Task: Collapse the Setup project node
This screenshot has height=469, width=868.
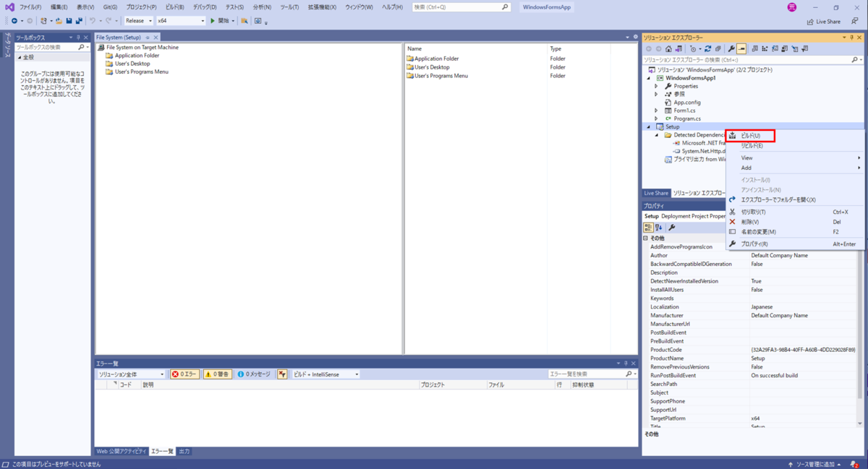Action: pos(649,127)
